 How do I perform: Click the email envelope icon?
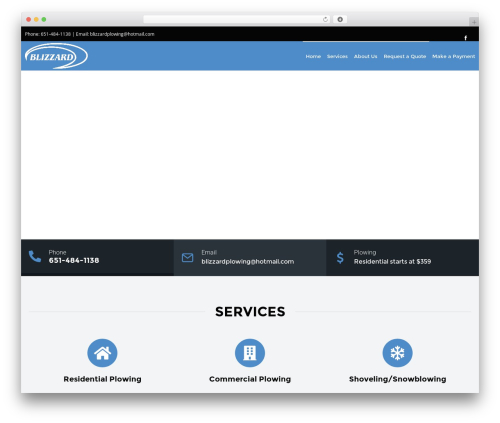click(x=187, y=257)
